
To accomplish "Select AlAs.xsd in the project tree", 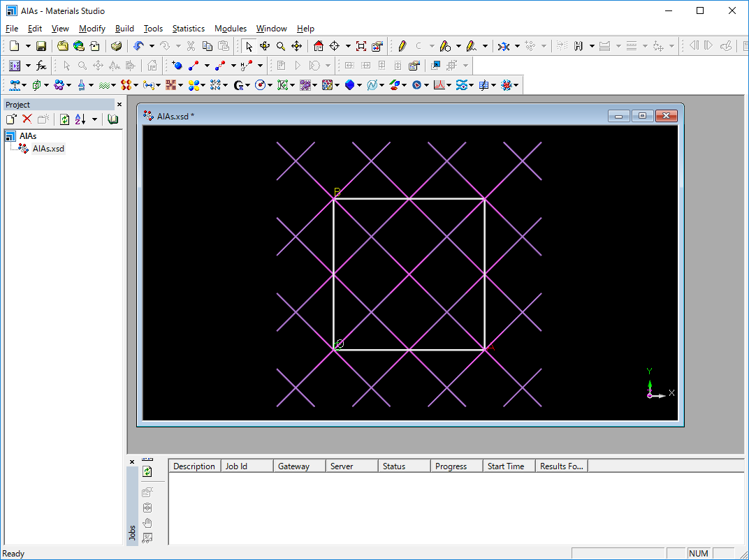I will (48, 149).
